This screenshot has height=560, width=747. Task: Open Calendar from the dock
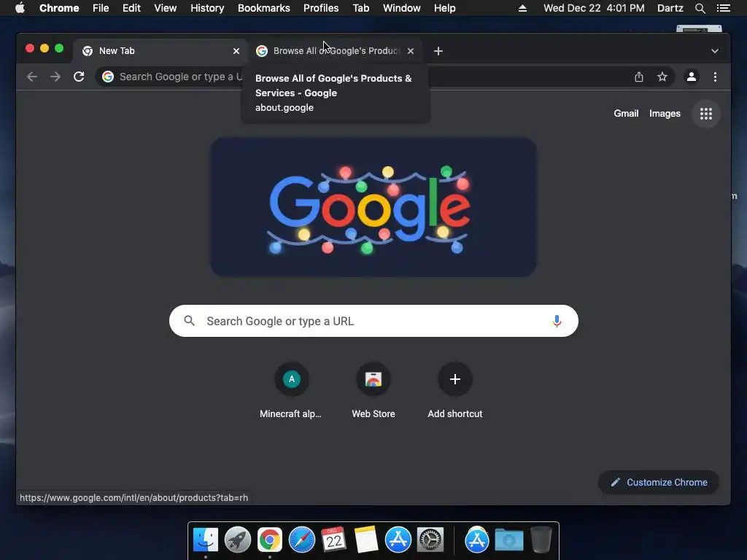(333, 540)
